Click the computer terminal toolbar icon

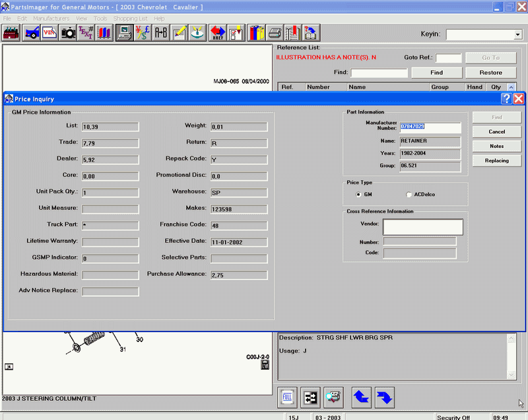coord(125,33)
